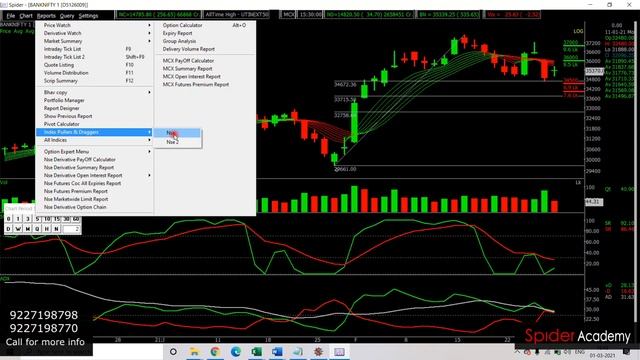Open Excel from taskbar
640x360 pixels.
[257, 351]
